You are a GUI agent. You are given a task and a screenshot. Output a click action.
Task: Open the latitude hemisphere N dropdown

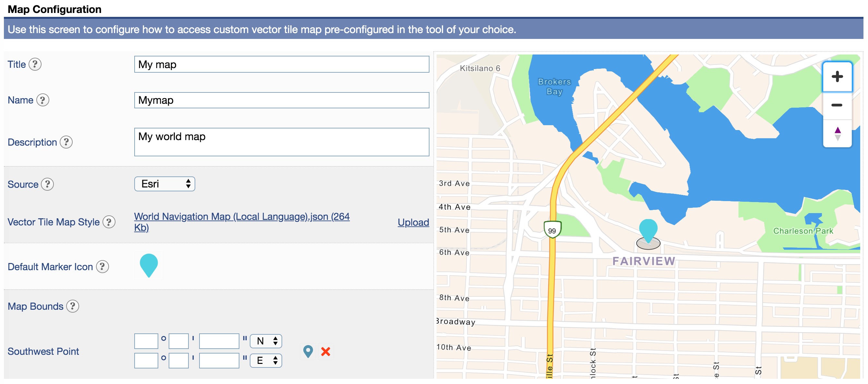point(266,341)
